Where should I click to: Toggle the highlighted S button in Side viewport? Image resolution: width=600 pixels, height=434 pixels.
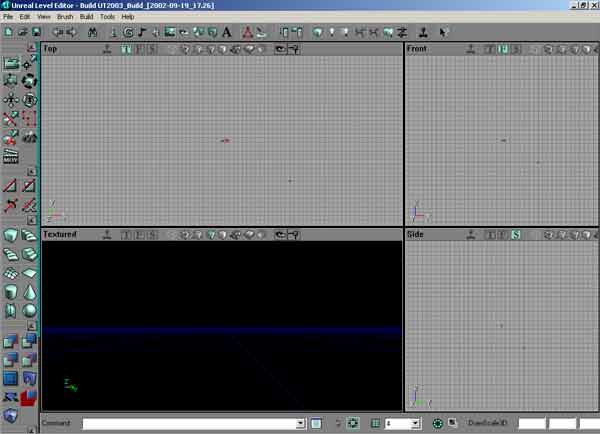click(516, 235)
